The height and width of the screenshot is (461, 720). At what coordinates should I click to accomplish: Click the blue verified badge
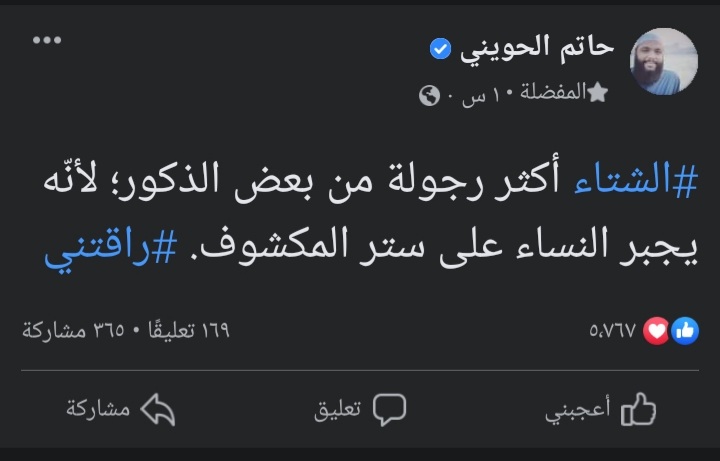440,49
